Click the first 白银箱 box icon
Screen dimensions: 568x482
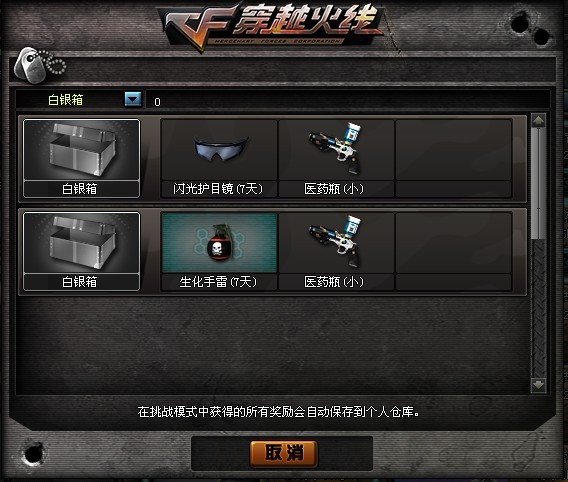point(82,150)
